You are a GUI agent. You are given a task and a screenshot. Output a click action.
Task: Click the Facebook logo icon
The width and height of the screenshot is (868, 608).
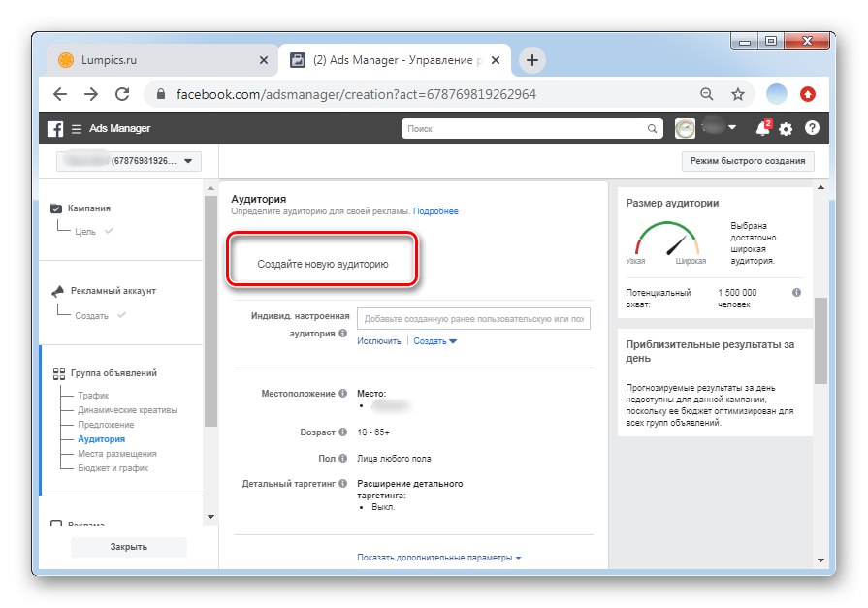(x=55, y=128)
